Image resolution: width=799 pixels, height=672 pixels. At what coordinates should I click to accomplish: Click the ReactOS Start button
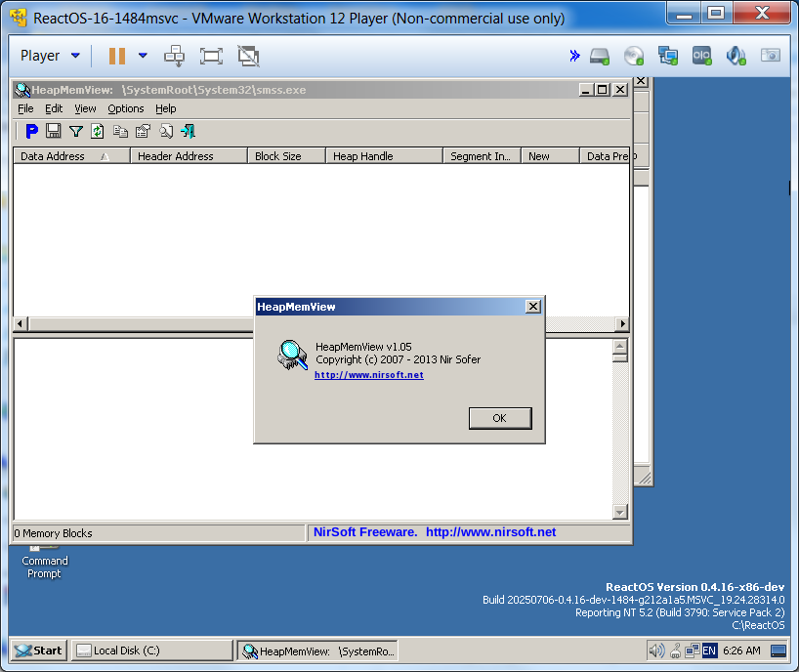click(x=39, y=651)
